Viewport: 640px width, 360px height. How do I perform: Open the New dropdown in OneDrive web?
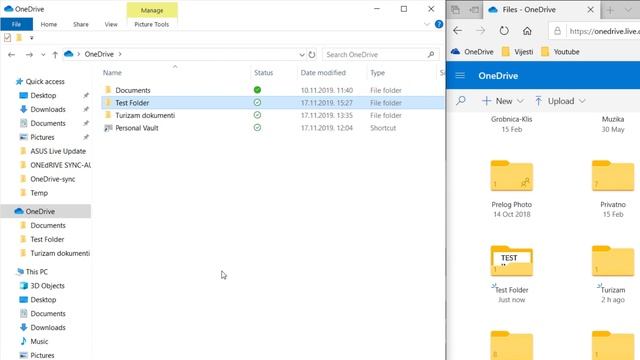(x=503, y=101)
